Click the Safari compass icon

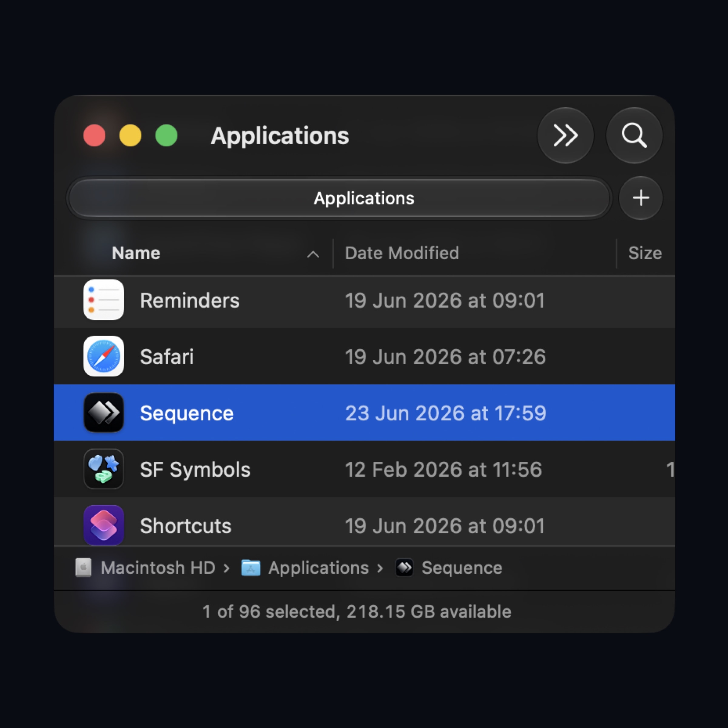pos(104,356)
